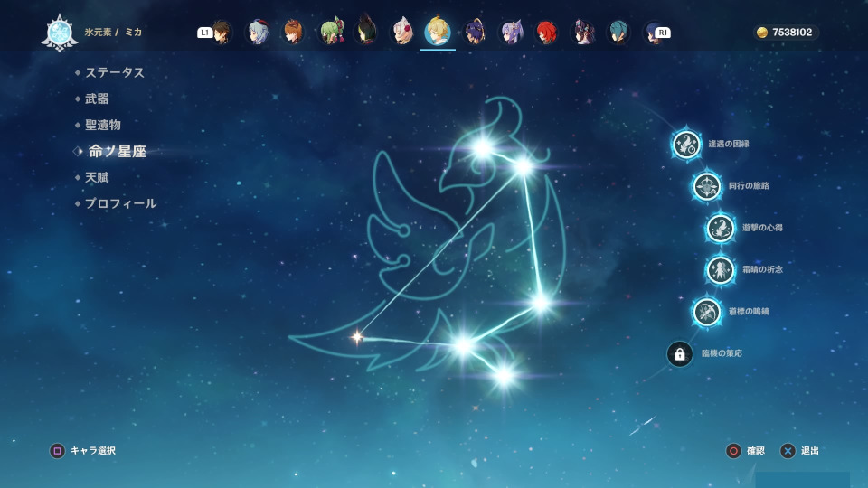
Task: Switch to Ganyu's blue-haired portrait
Action: [258, 33]
